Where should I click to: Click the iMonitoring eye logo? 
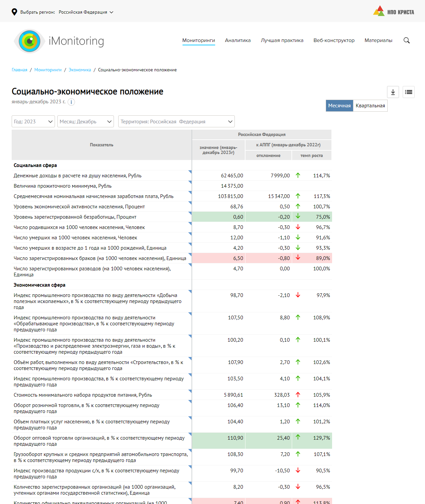click(x=30, y=41)
